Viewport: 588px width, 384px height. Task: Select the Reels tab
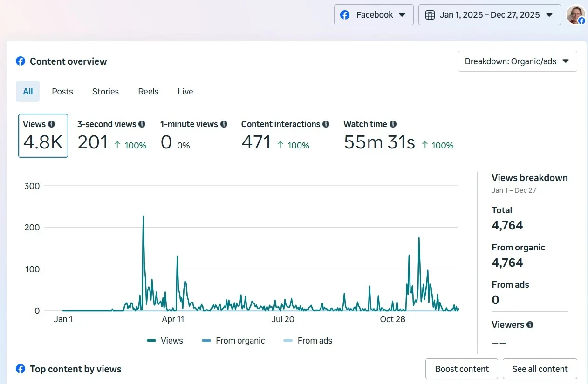(148, 91)
